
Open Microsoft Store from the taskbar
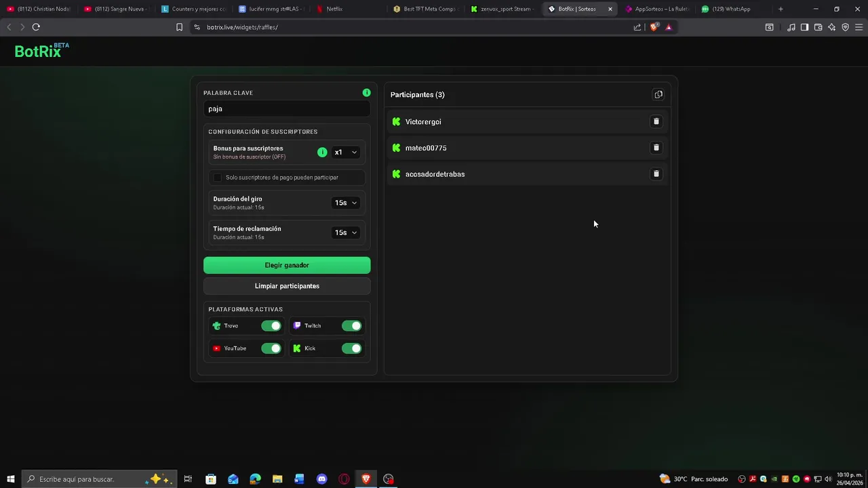[211, 479]
